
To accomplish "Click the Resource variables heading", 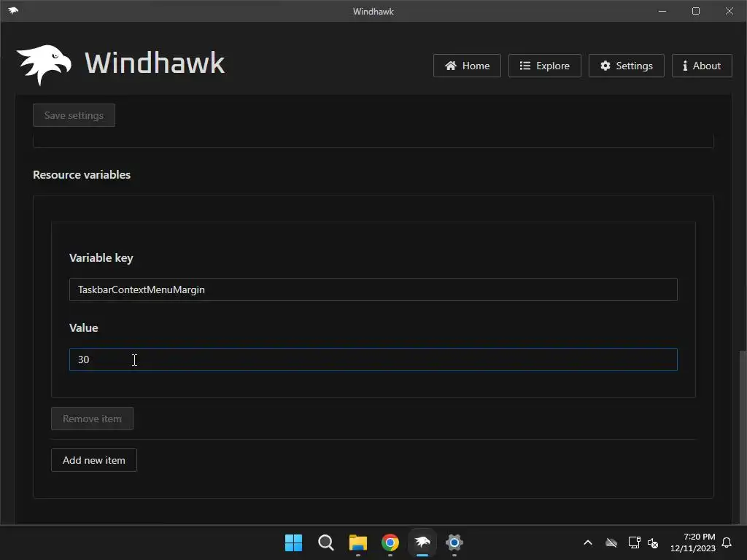I will [x=82, y=175].
